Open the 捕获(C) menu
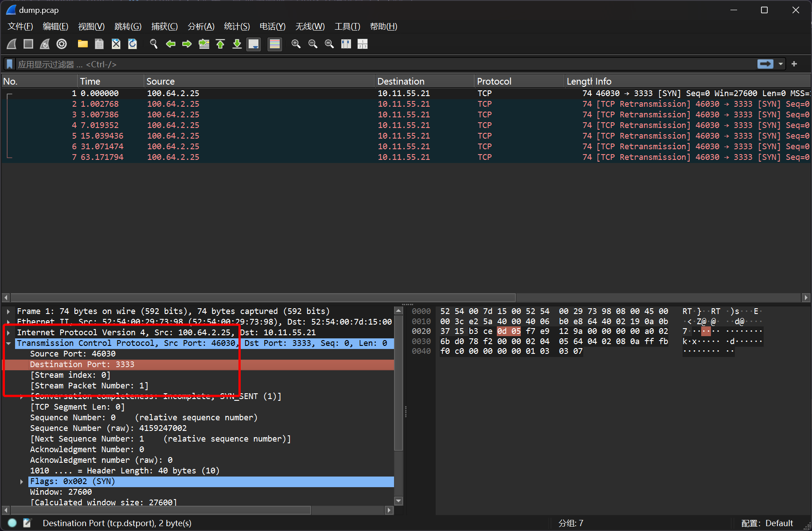This screenshot has height=531, width=812. click(x=164, y=27)
